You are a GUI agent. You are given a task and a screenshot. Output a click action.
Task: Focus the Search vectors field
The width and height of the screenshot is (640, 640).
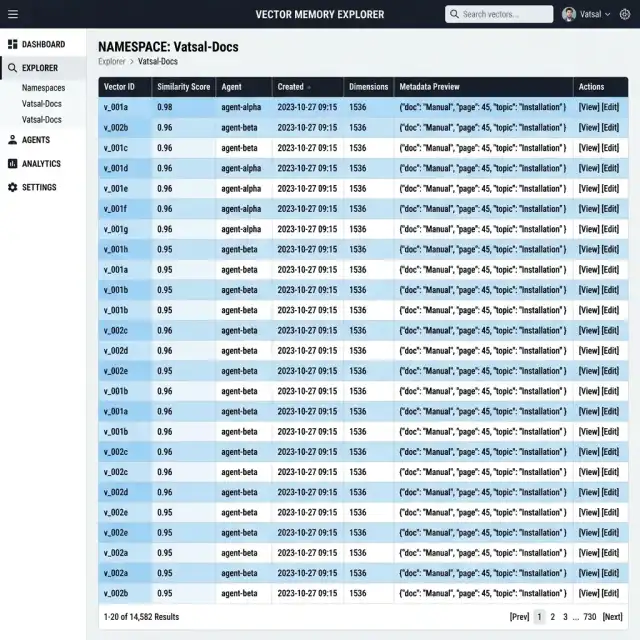tap(499, 14)
